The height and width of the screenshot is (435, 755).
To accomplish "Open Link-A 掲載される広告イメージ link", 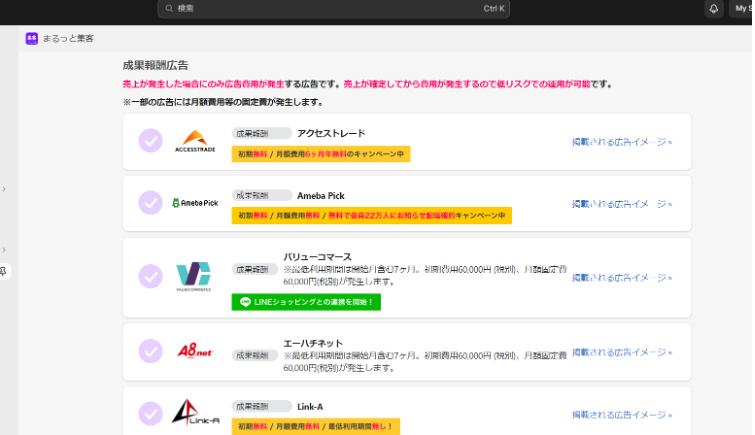I will [622, 415].
